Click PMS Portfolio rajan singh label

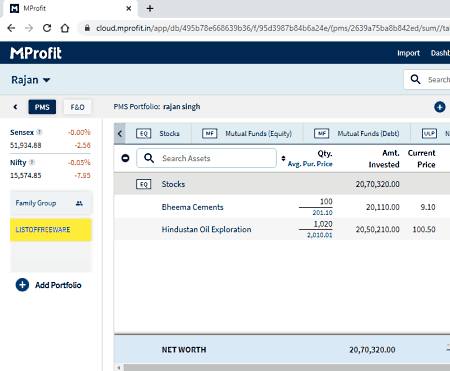pos(157,107)
